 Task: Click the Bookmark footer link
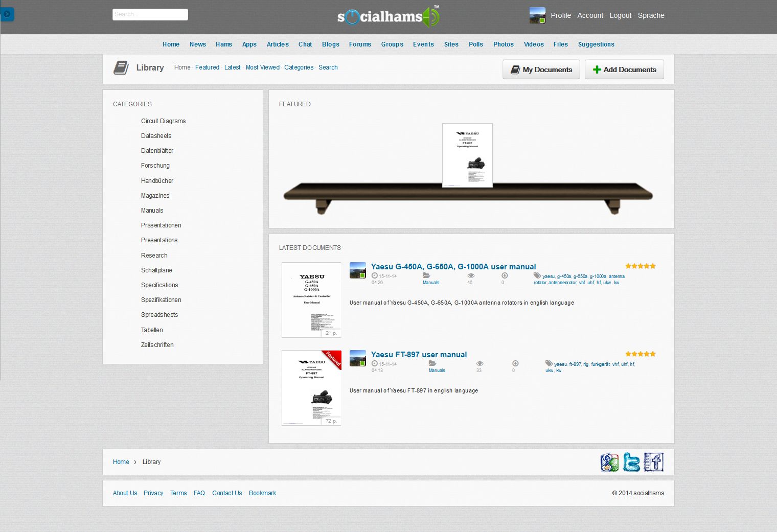262,493
